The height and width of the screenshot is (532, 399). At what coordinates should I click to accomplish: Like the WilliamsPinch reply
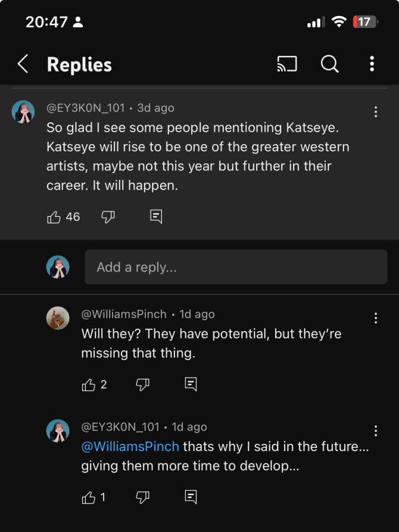click(x=89, y=385)
